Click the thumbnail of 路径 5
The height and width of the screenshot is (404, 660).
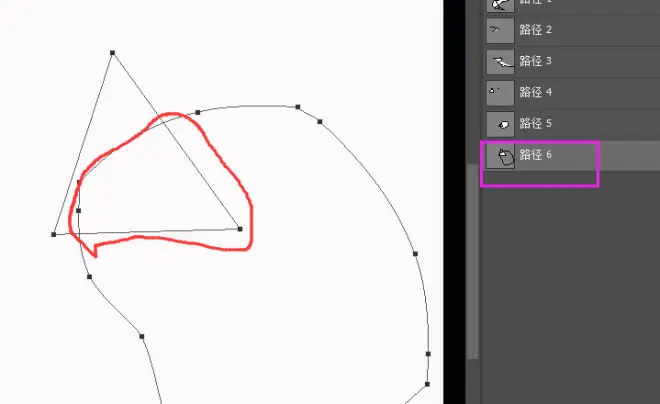point(500,124)
